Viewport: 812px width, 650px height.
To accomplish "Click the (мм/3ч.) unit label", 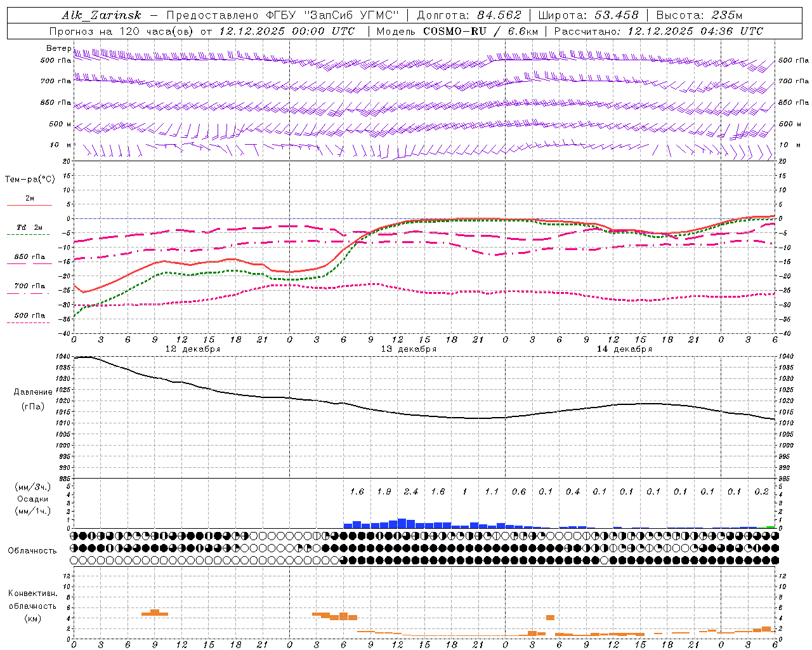I will click(x=33, y=487).
